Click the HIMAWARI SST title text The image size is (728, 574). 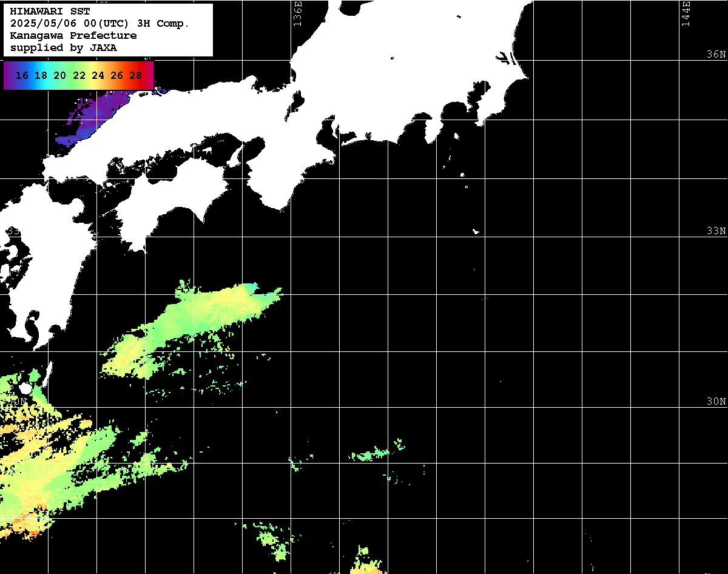pos(50,12)
